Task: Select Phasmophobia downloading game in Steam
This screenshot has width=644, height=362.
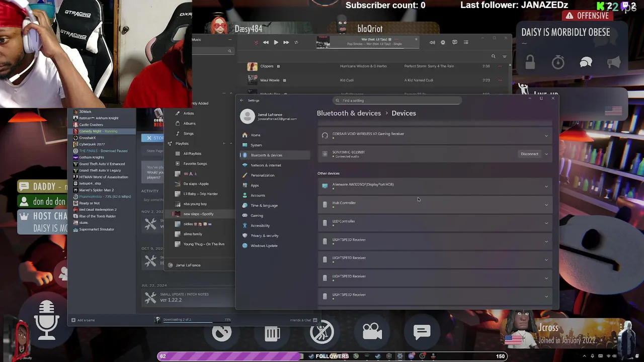Action: (105, 196)
